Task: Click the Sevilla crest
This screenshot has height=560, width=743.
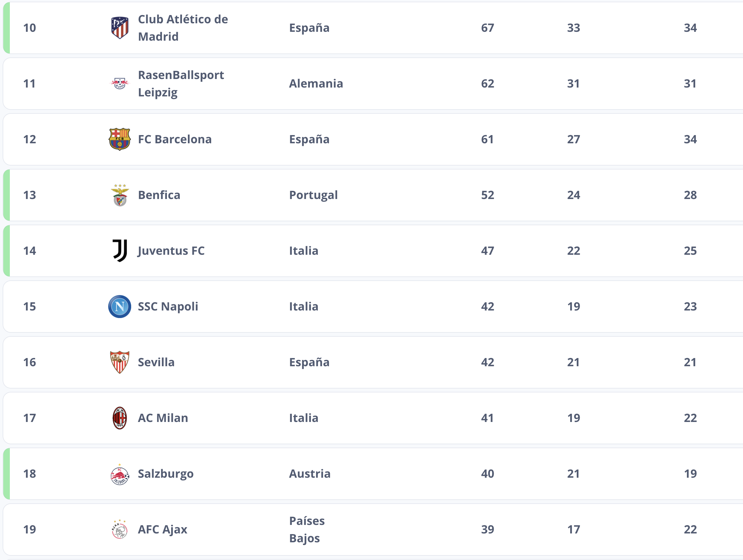Action: tap(120, 362)
